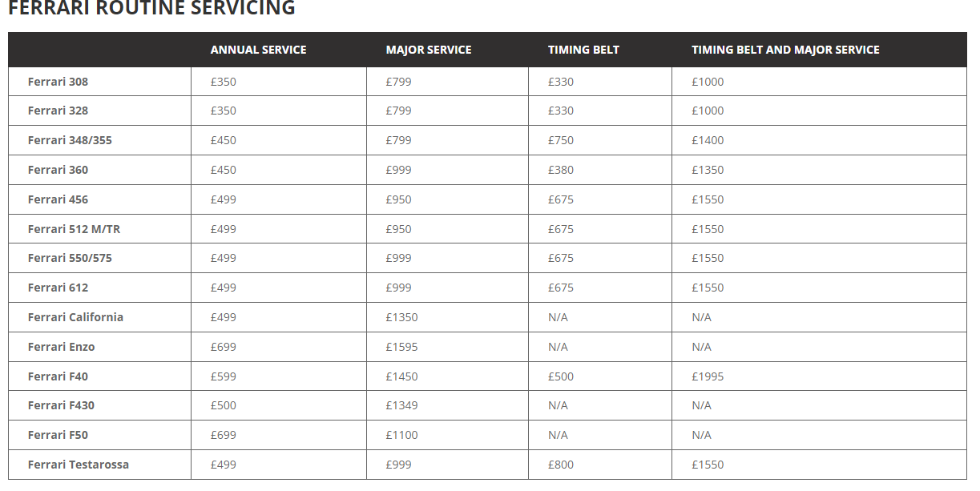Select the Ferrari F40 row label
This screenshot has width=980, height=491.
point(58,376)
